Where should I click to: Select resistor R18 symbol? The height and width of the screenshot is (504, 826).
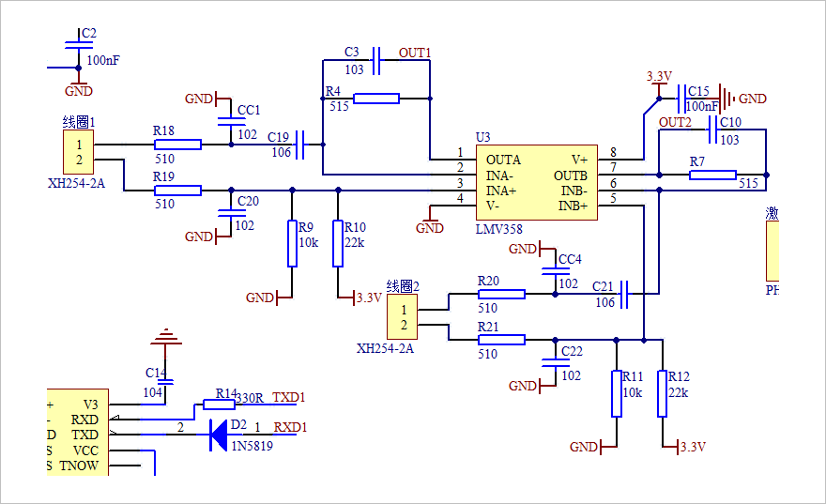[x=177, y=145]
